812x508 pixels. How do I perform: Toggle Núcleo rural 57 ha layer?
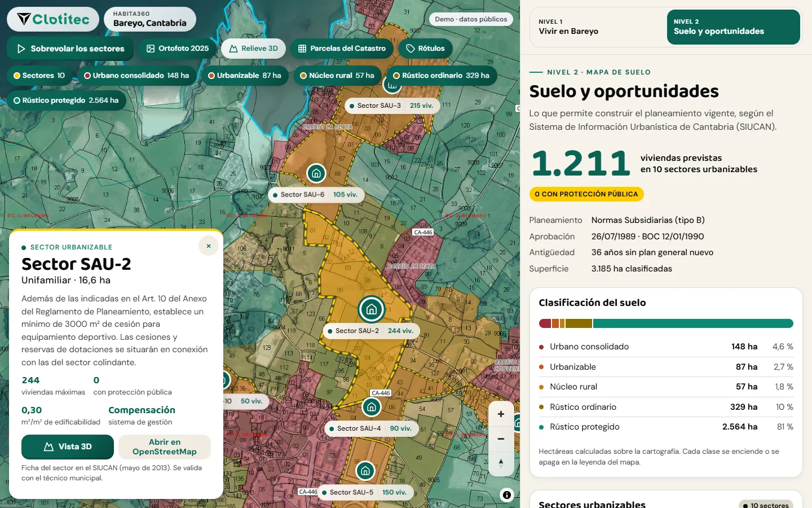point(337,76)
